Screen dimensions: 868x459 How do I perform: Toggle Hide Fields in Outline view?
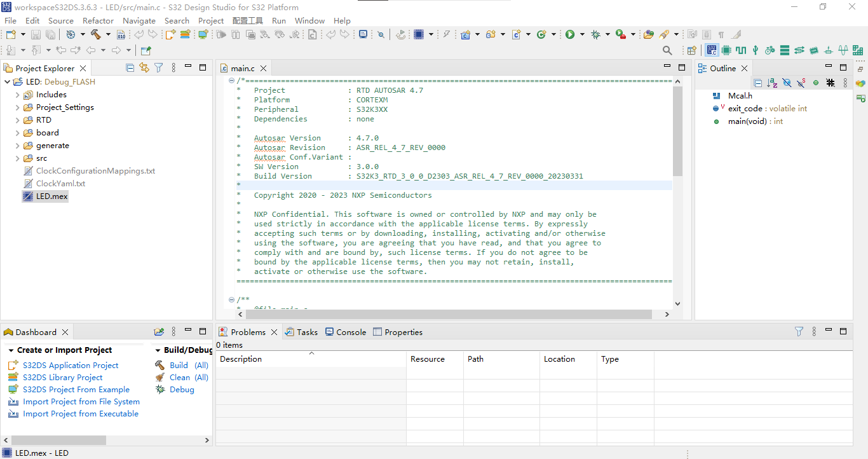coord(787,83)
